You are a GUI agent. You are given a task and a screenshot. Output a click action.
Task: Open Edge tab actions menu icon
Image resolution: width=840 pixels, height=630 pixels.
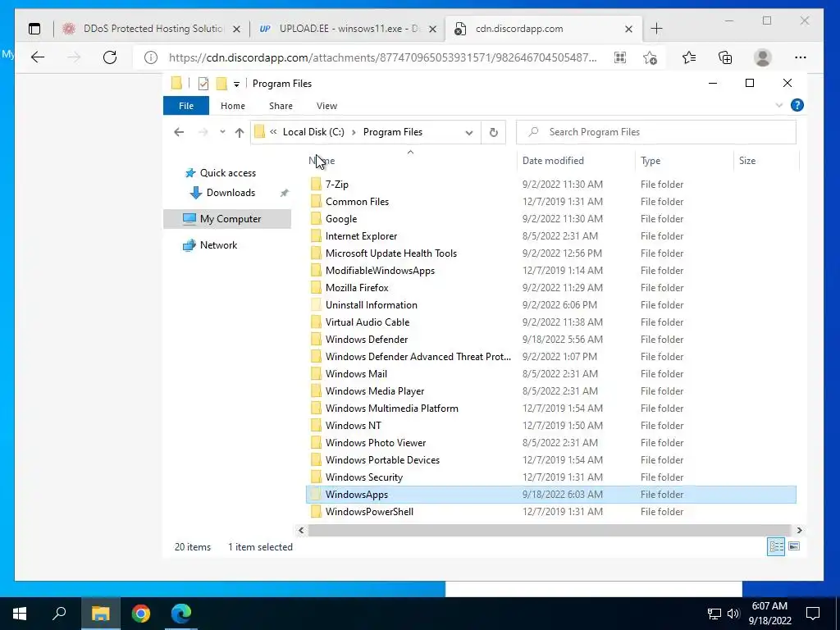(34, 29)
